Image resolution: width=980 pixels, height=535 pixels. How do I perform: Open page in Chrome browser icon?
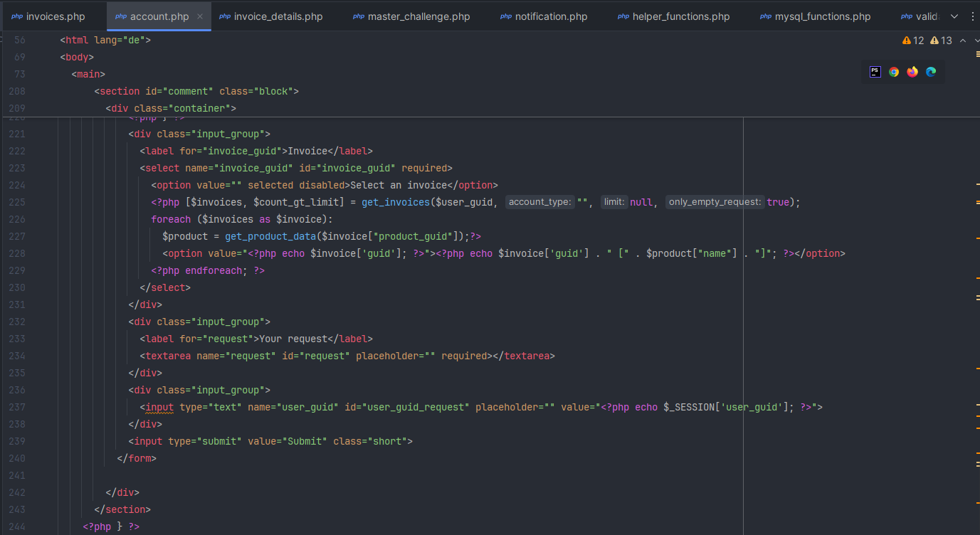tap(894, 72)
